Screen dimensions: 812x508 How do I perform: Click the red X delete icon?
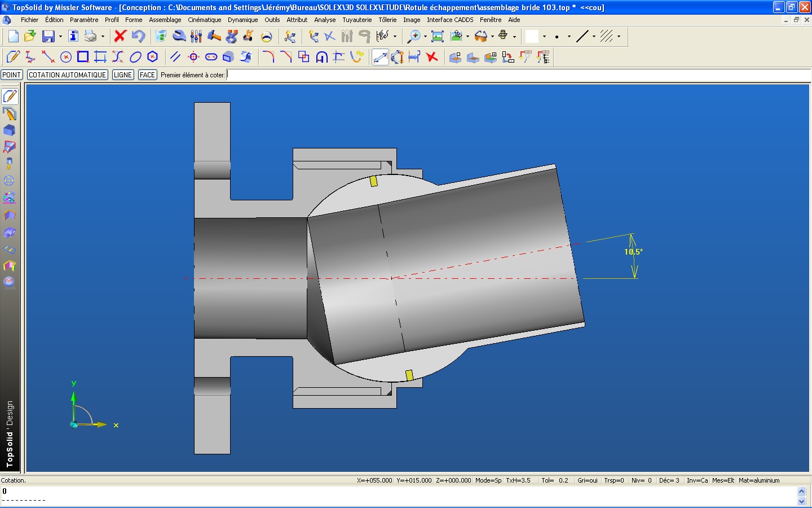pyautogui.click(x=120, y=37)
